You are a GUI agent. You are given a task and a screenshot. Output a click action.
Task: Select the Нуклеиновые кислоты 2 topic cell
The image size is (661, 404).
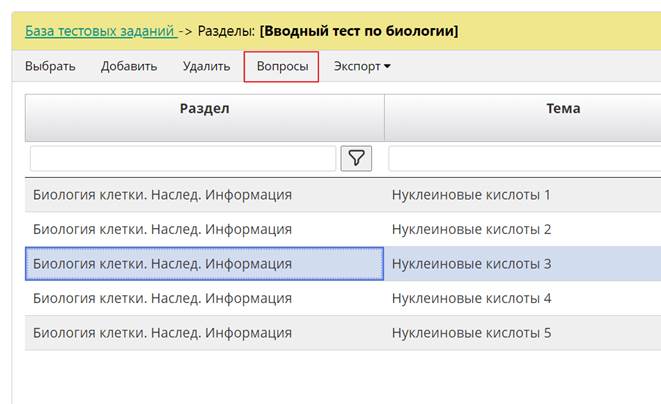click(471, 229)
